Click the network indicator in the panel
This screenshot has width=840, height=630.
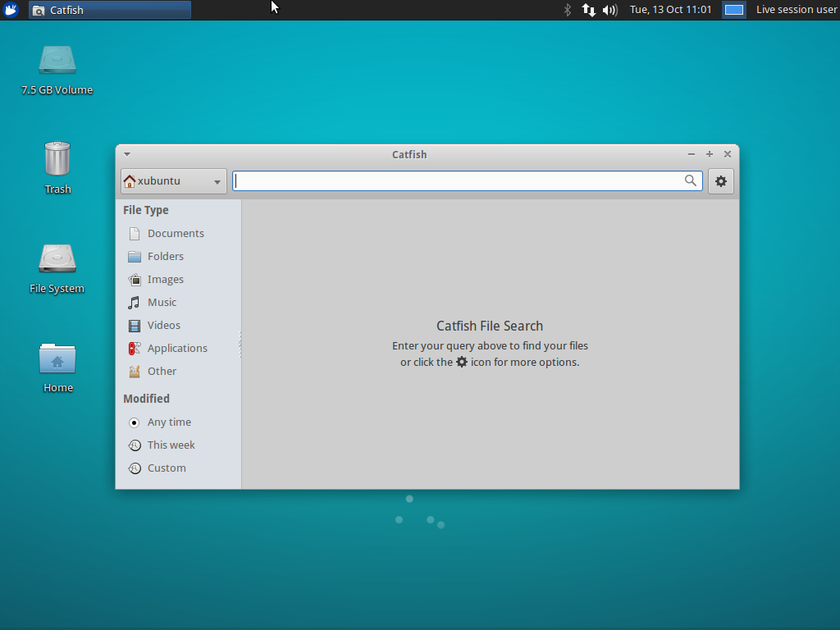(589, 10)
